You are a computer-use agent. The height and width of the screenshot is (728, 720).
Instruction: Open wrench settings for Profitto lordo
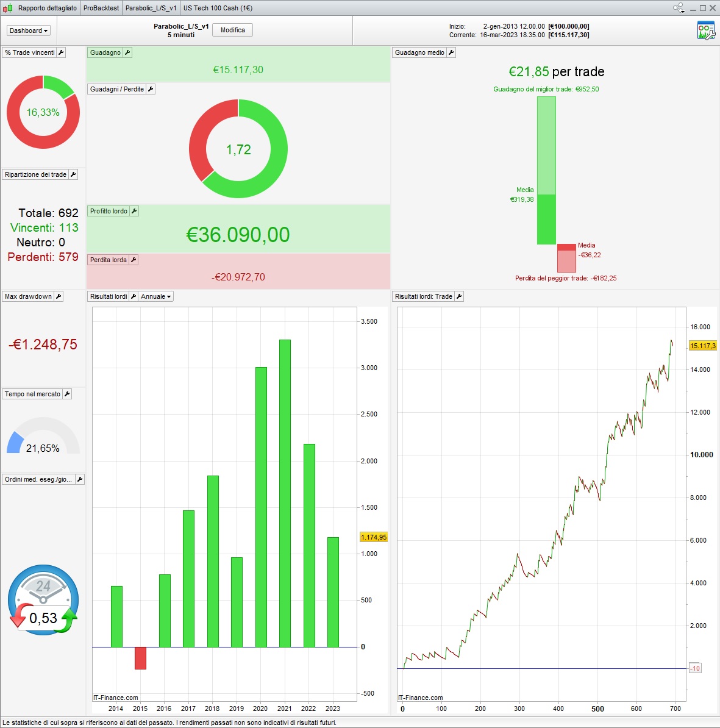(x=134, y=211)
